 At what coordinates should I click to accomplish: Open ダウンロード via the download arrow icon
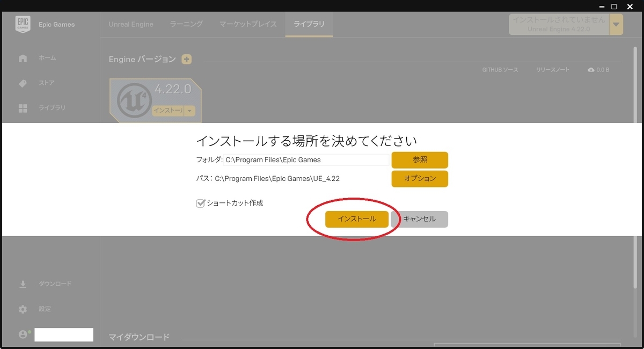click(23, 283)
